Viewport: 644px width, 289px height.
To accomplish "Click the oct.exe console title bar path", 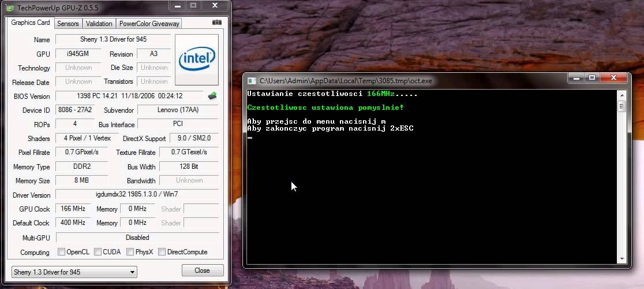I will click(346, 81).
